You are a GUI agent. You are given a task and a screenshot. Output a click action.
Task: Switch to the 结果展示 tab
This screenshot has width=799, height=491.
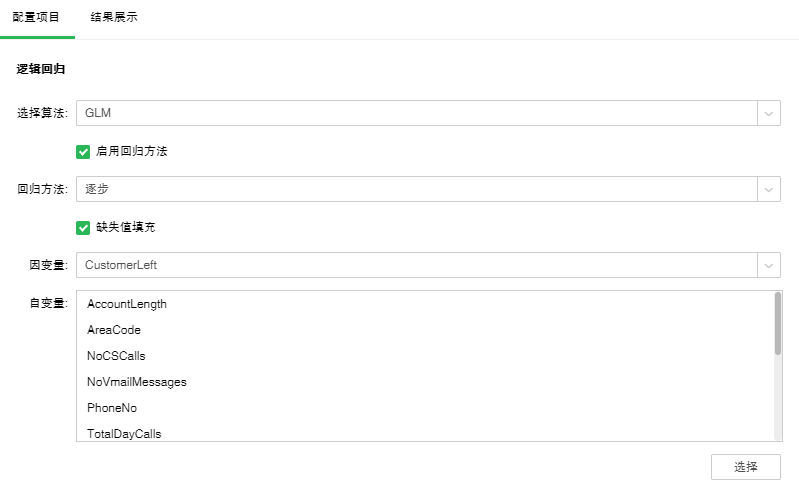(114, 17)
